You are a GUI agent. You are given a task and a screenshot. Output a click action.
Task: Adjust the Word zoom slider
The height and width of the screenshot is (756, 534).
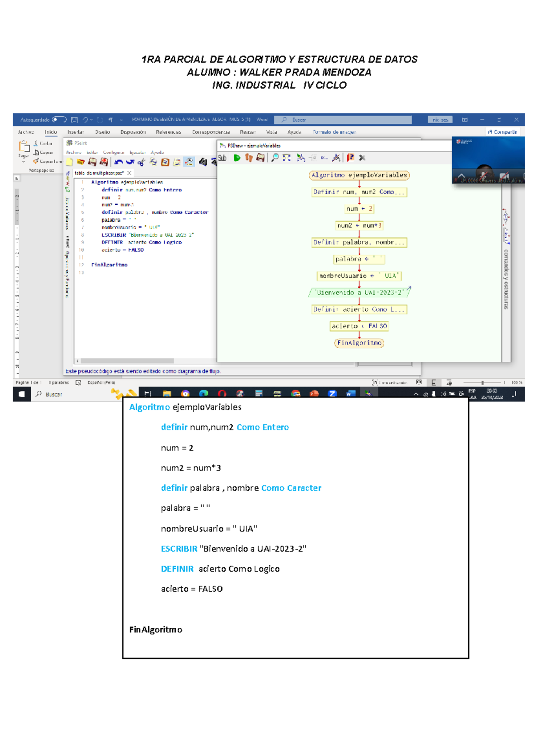click(482, 382)
